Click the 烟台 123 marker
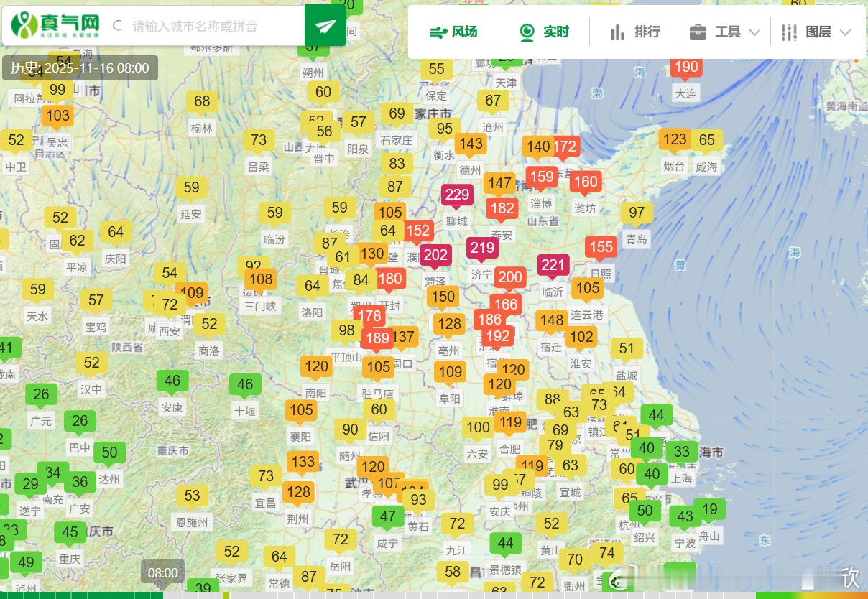Viewport: 868px width, 599px height. (675, 141)
